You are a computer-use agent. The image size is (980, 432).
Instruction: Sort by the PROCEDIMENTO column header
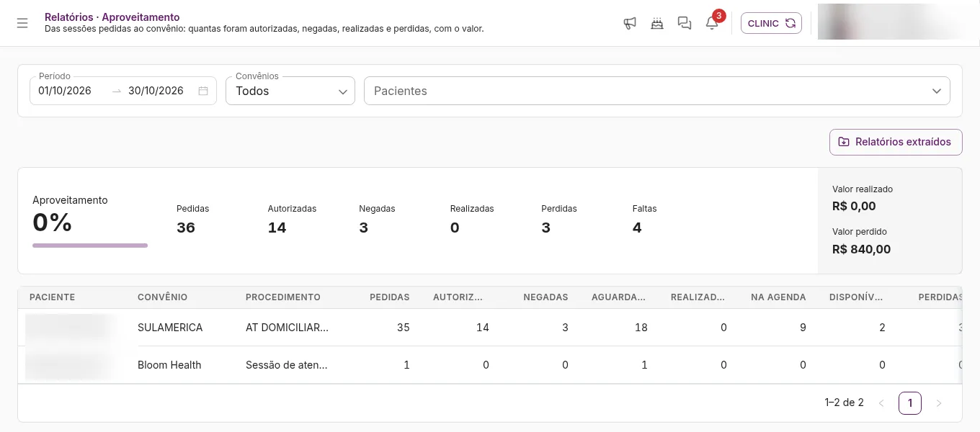pyautogui.click(x=283, y=297)
